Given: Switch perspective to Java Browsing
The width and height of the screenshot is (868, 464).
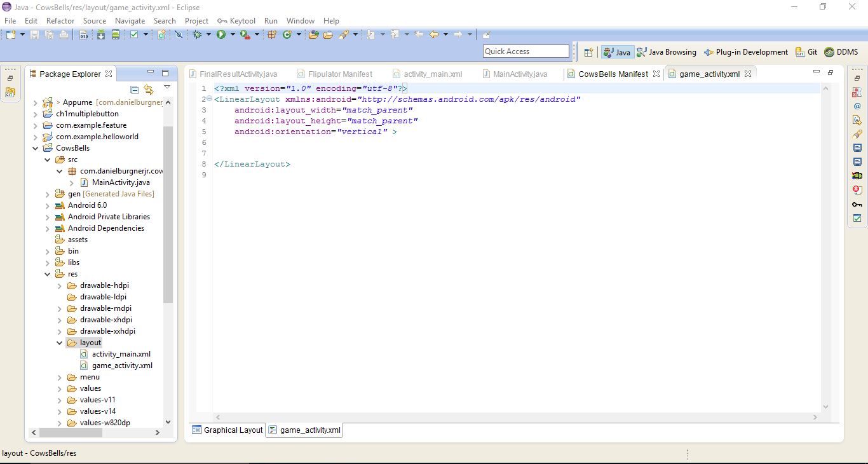Looking at the screenshot, I should click(667, 52).
